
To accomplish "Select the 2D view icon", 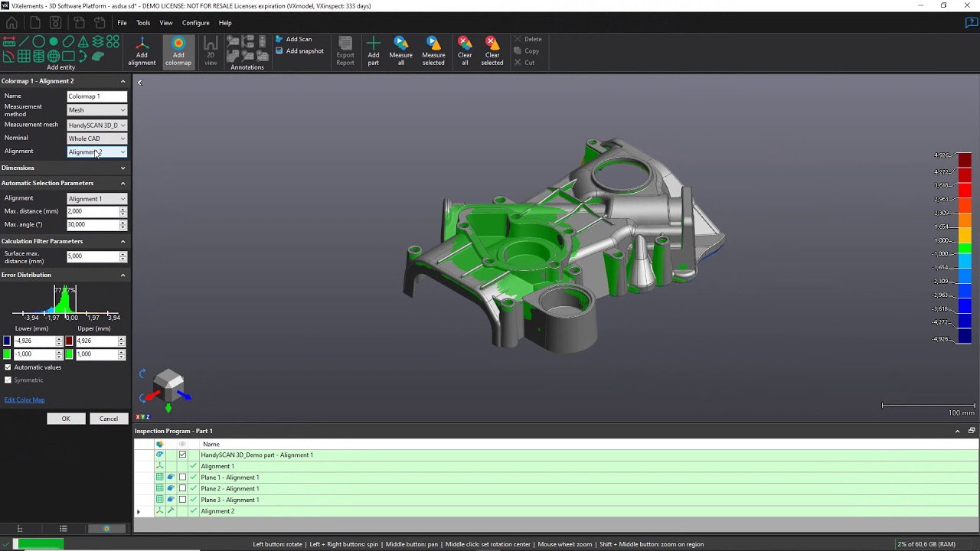I will 211,50.
